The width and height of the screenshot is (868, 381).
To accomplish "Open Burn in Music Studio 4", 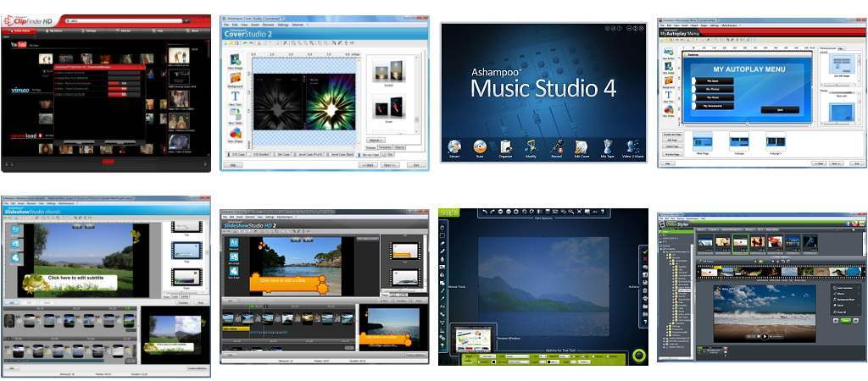I will tap(480, 148).
